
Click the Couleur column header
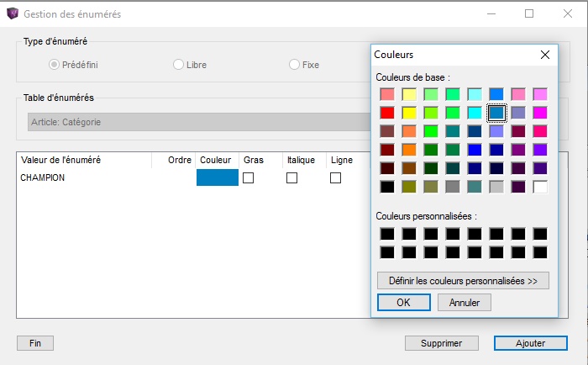coord(217,160)
